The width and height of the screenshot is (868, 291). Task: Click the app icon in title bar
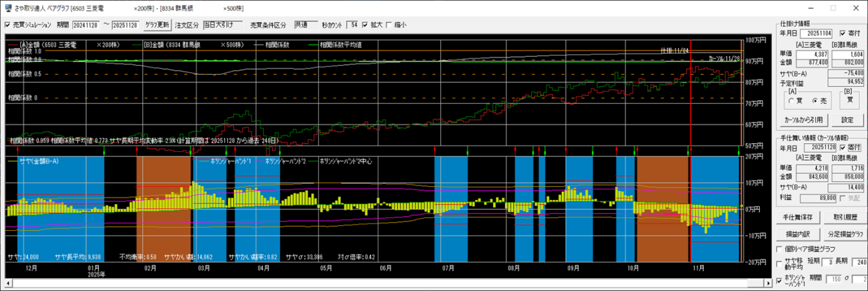coord(7,8)
